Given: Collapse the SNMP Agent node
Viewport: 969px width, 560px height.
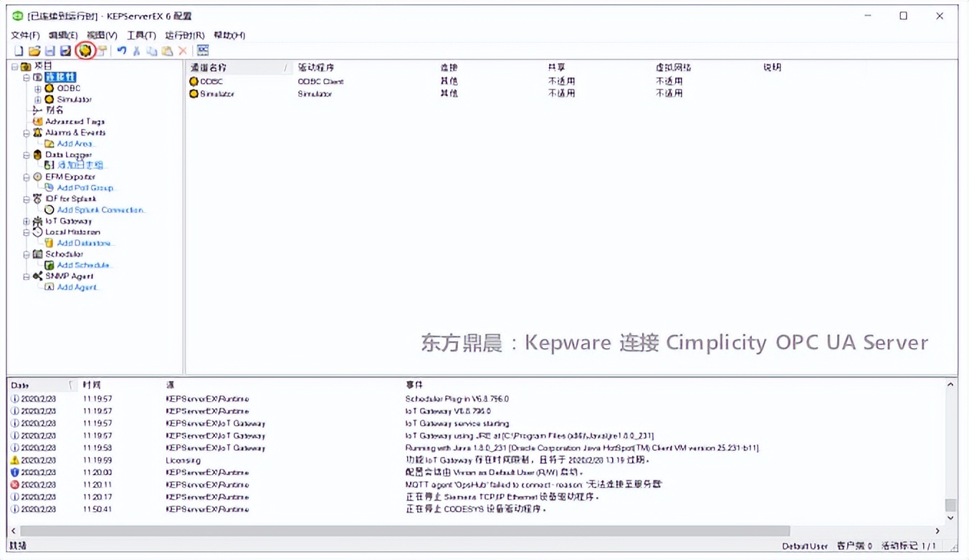Looking at the screenshot, I should pyautogui.click(x=27, y=276).
